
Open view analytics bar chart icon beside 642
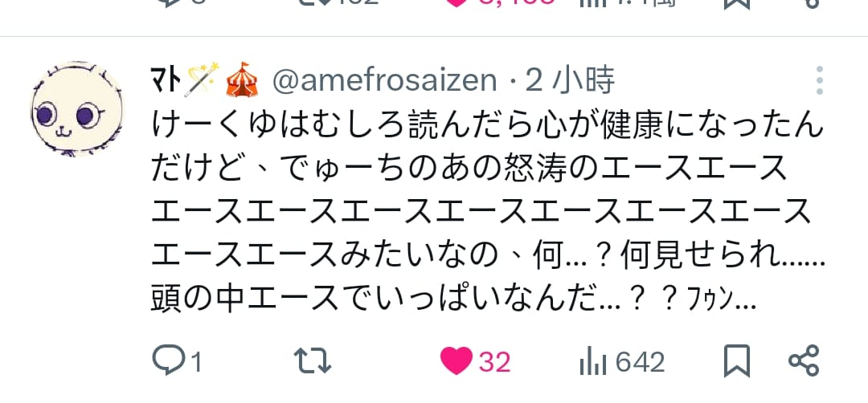pos(593,363)
